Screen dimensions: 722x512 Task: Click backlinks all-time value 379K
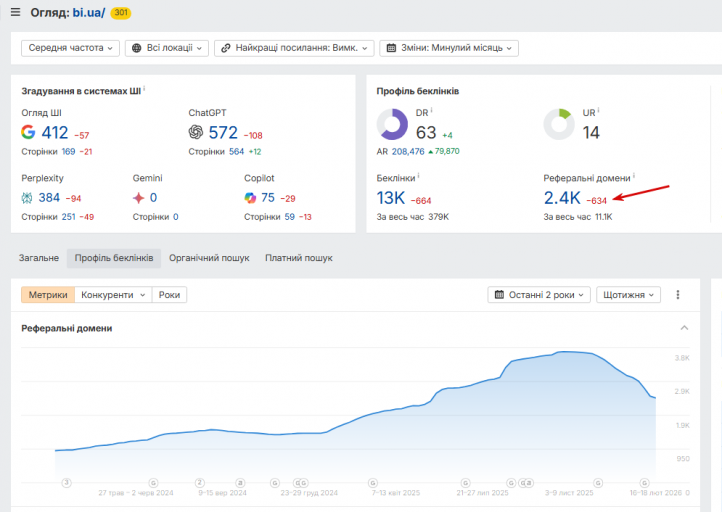click(x=438, y=217)
